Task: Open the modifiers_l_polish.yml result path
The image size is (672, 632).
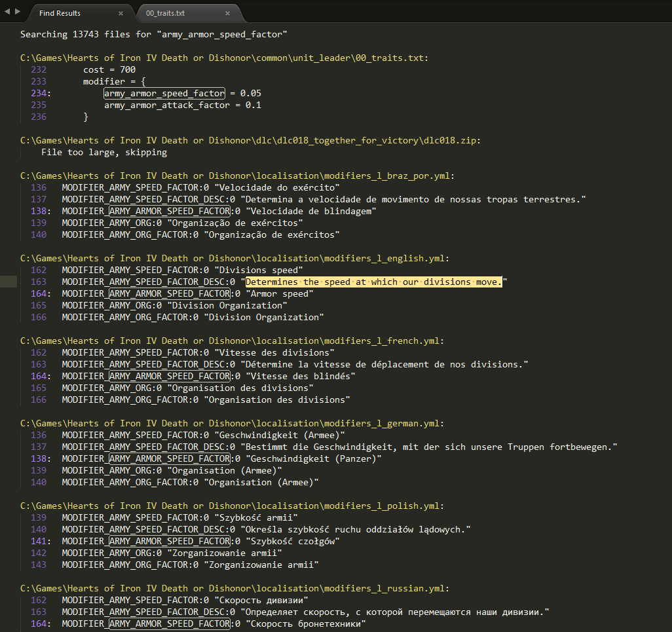Action: [232, 506]
